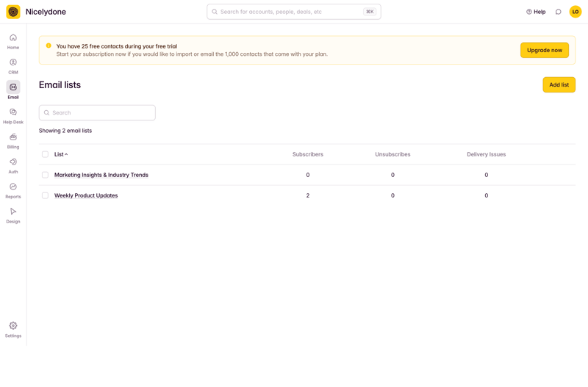Open the Settings gear icon

point(13,325)
